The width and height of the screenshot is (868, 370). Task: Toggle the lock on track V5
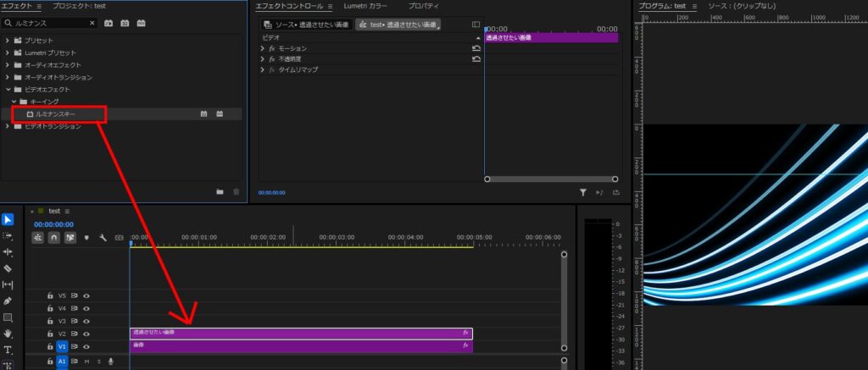click(50, 295)
